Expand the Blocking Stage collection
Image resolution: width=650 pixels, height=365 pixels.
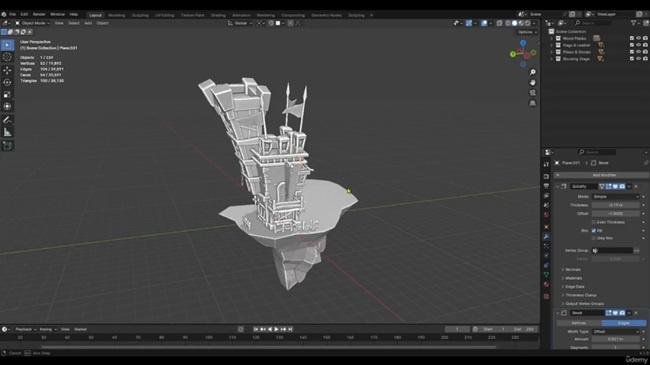pyautogui.click(x=552, y=59)
